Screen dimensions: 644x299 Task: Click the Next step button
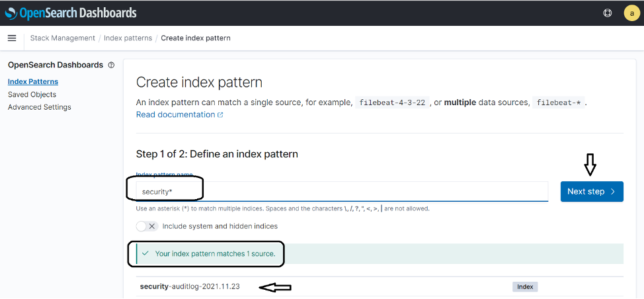(592, 192)
